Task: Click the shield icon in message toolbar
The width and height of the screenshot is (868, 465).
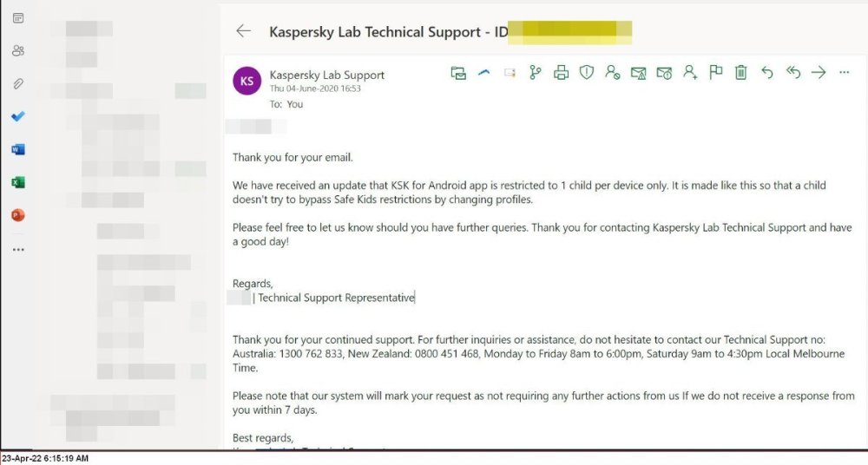Action: point(587,73)
